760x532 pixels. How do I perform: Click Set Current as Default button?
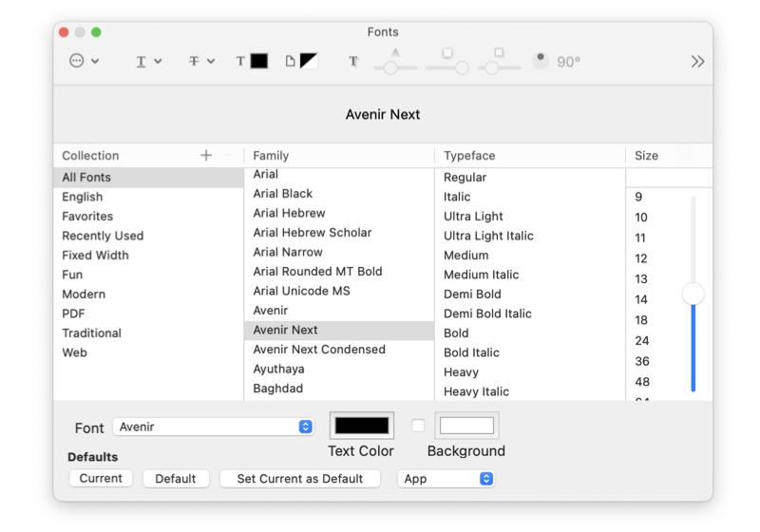[x=300, y=479]
